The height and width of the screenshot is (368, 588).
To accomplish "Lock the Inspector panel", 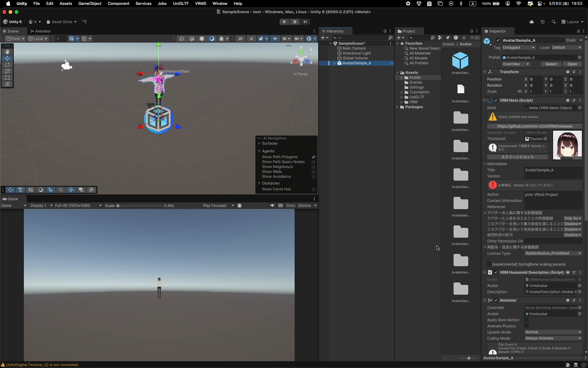I will 579,31.
